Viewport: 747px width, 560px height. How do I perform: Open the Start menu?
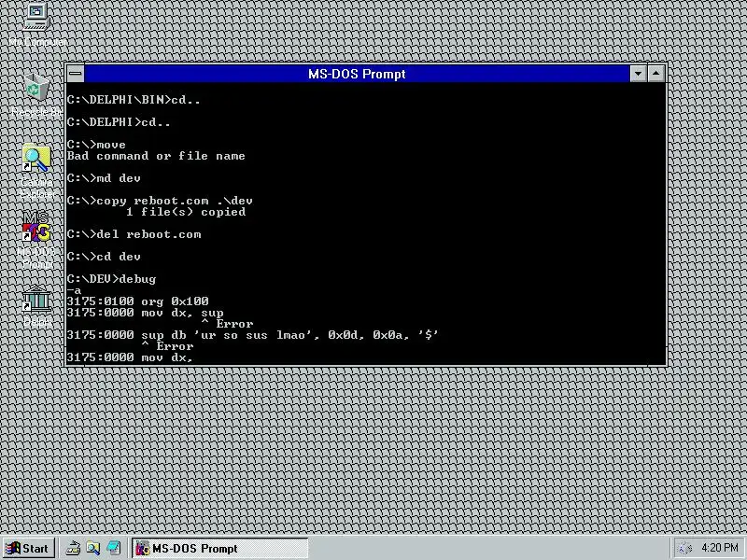28,548
